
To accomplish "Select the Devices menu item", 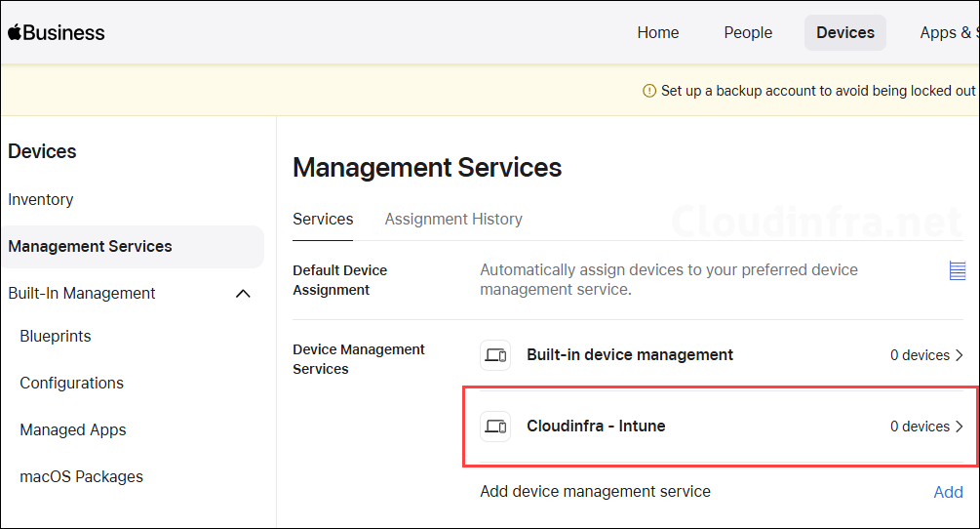I will [845, 32].
